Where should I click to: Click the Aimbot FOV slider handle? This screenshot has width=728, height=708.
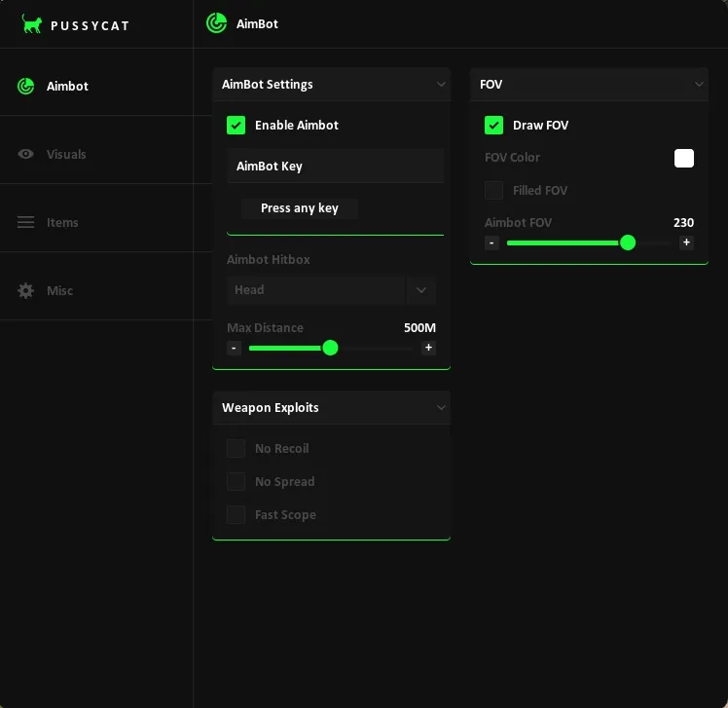[628, 242]
